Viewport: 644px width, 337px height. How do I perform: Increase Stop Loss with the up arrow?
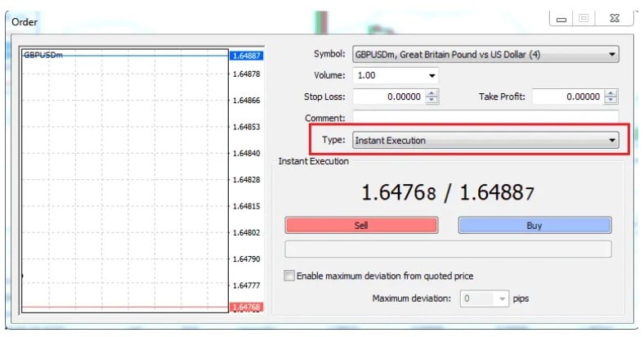pos(432,93)
